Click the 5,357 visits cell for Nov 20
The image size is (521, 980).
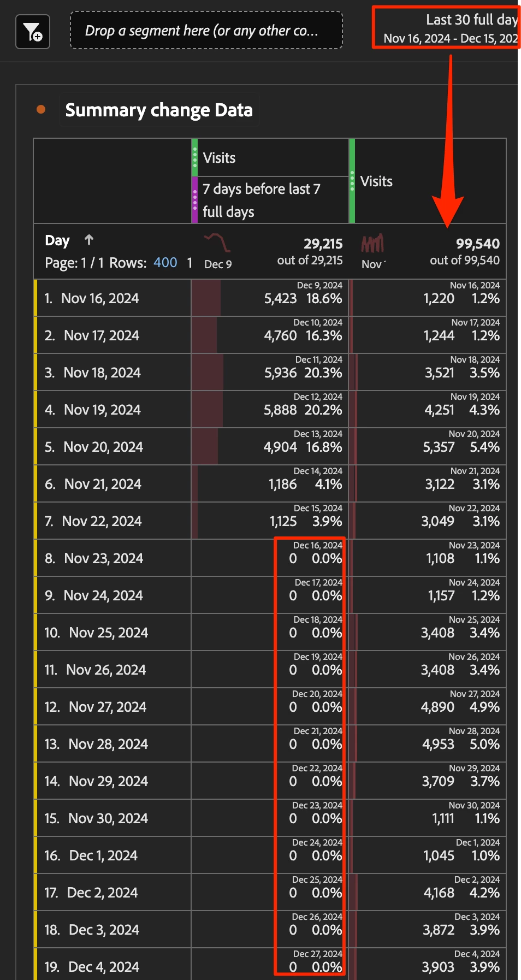(x=427, y=447)
